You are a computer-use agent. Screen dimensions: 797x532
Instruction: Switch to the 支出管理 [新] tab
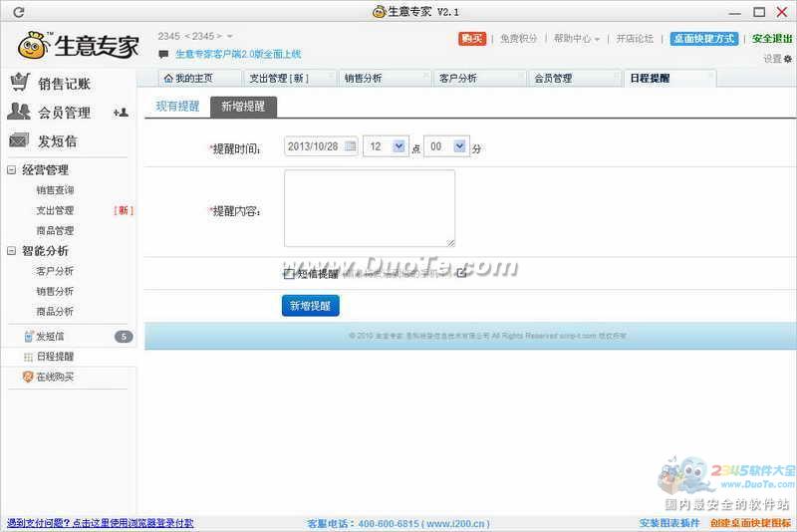pyautogui.click(x=289, y=79)
